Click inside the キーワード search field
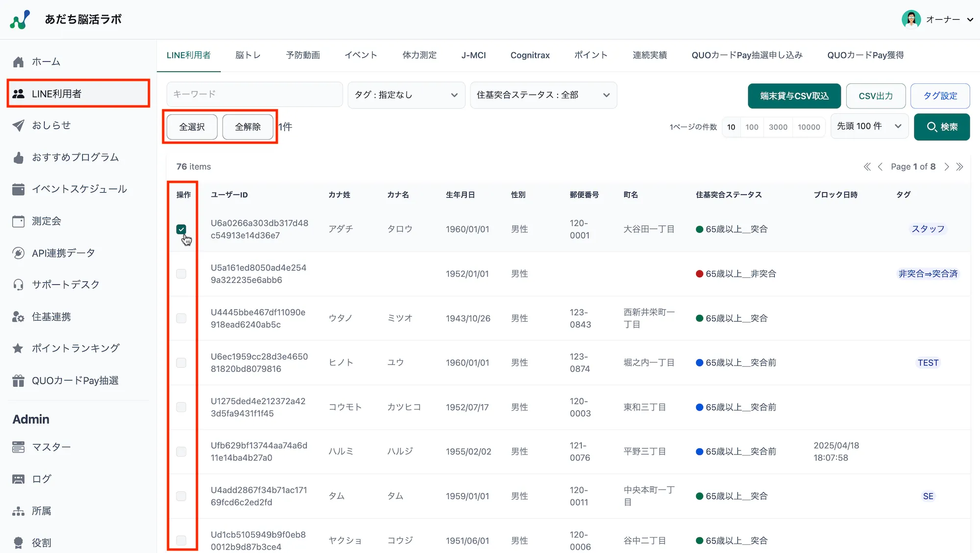Image resolution: width=980 pixels, height=553 pixels. (254, 94)
